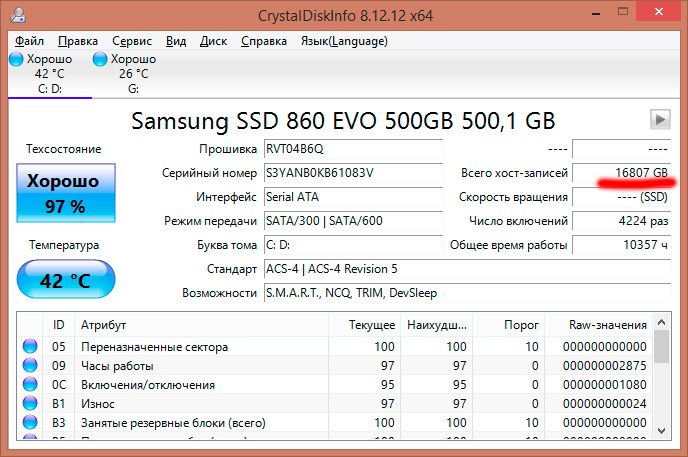Viewport: 688px width, 457px height.
Task: Open the Вид menu
Action: [176, 41]
